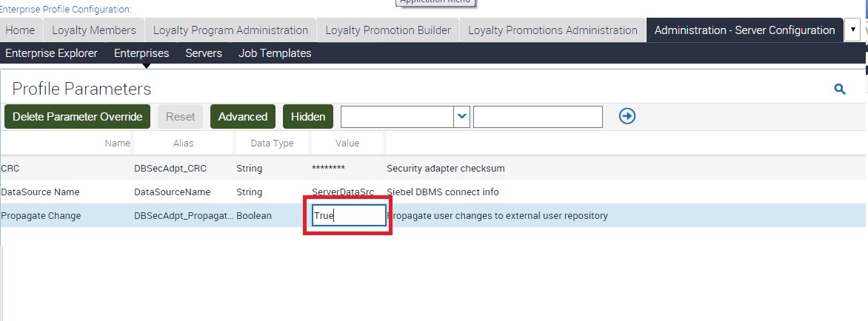Click the Value field containing True
The image size is (868, 321).
[x=348, y=215]
